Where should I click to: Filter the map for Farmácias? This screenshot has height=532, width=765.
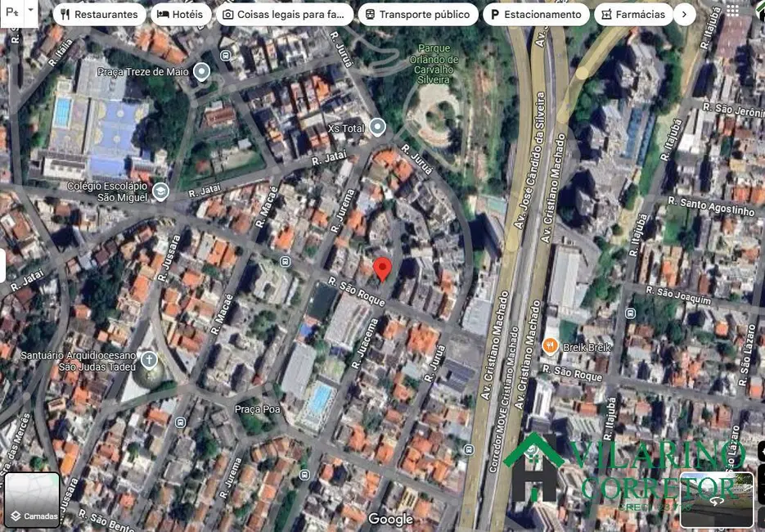633,14
